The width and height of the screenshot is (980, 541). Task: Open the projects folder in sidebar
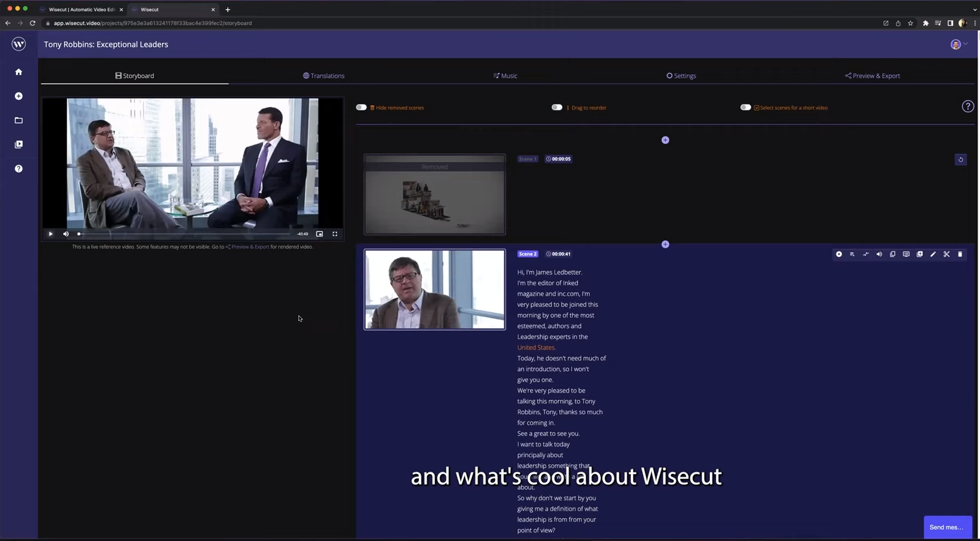click(18, 121)
